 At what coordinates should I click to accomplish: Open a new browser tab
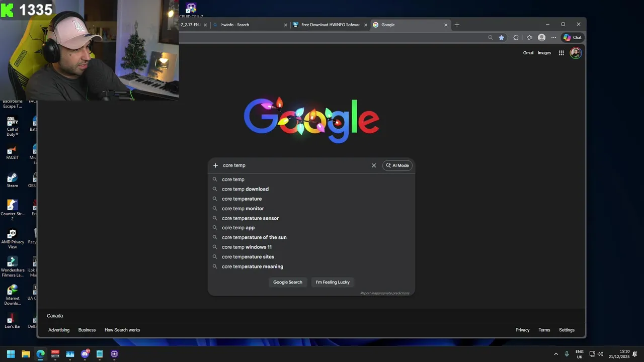click(457, 25)
